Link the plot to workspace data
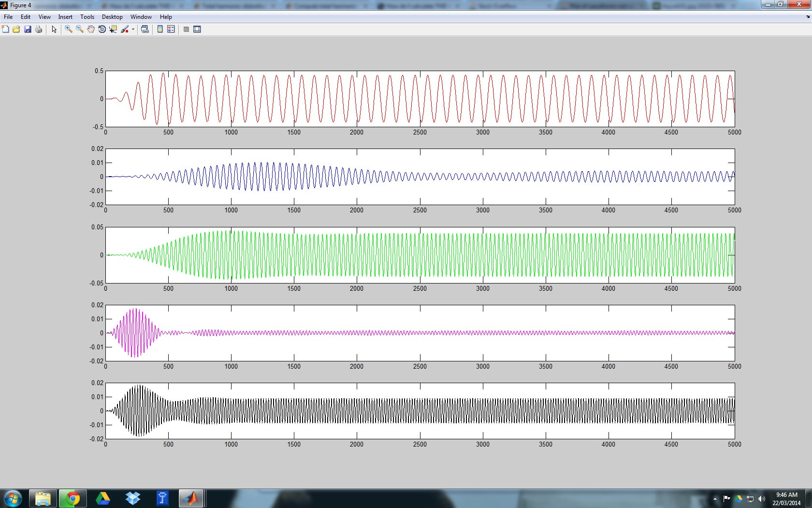The image size is (812, 508). (145, 29)
